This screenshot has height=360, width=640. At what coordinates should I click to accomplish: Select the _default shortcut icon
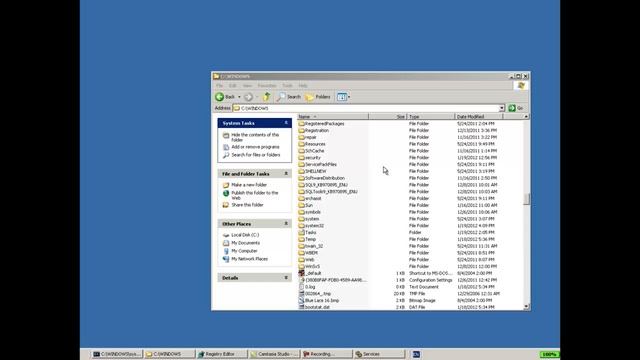pyautogui.click(x=301, y=273)
